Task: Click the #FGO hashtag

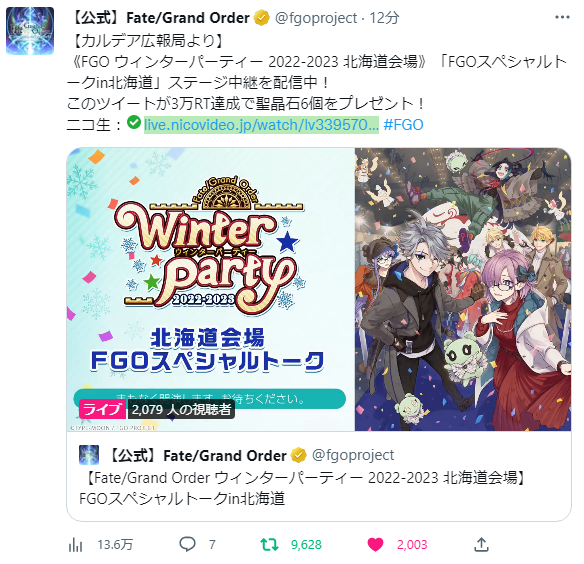Action: (x=403, y=125)
